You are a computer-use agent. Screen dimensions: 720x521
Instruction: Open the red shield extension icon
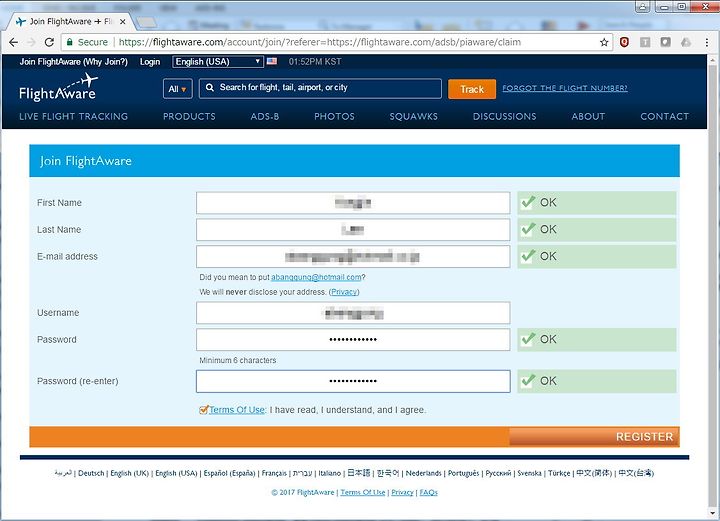pos(624,42)
